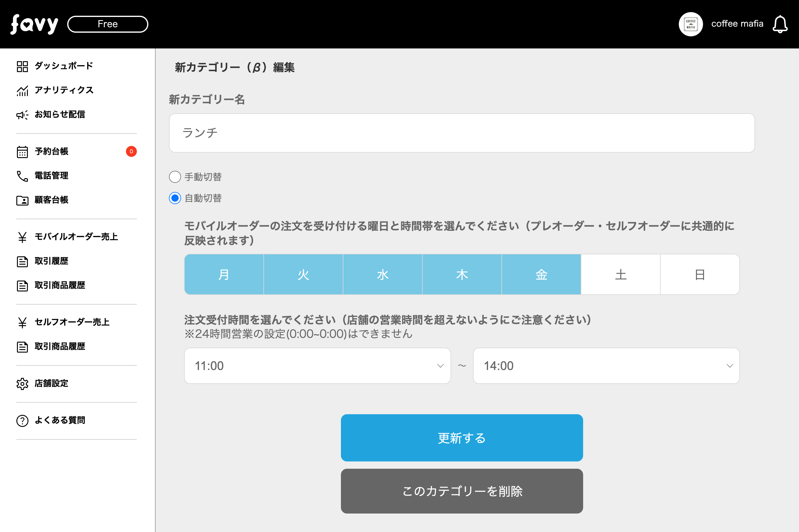The width and height of the screenshot is (799, 532).
Task: Open the 11:00 start time dropdown
Action: coord(317,366)
